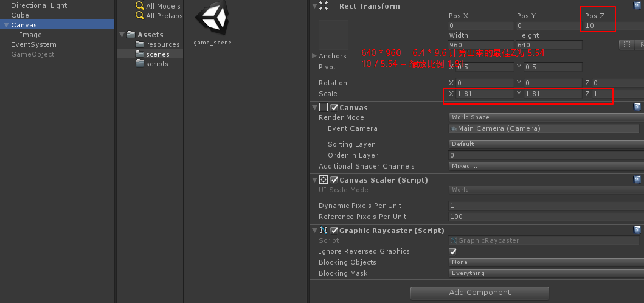Screen dimensions: 644x303
Task: Click the anchor presets box in Rect Transform
Action: (333, 35)
